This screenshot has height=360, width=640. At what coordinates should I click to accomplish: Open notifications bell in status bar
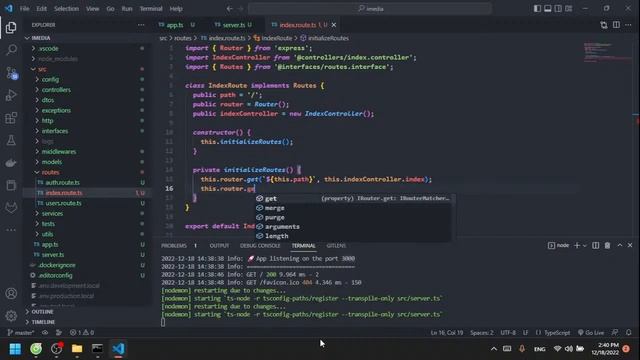[x=629, y=332]
